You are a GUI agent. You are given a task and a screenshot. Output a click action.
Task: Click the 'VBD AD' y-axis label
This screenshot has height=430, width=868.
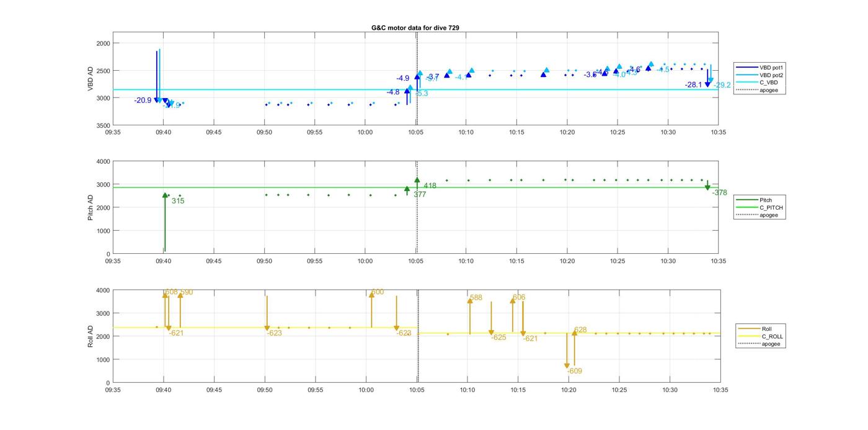91,79
